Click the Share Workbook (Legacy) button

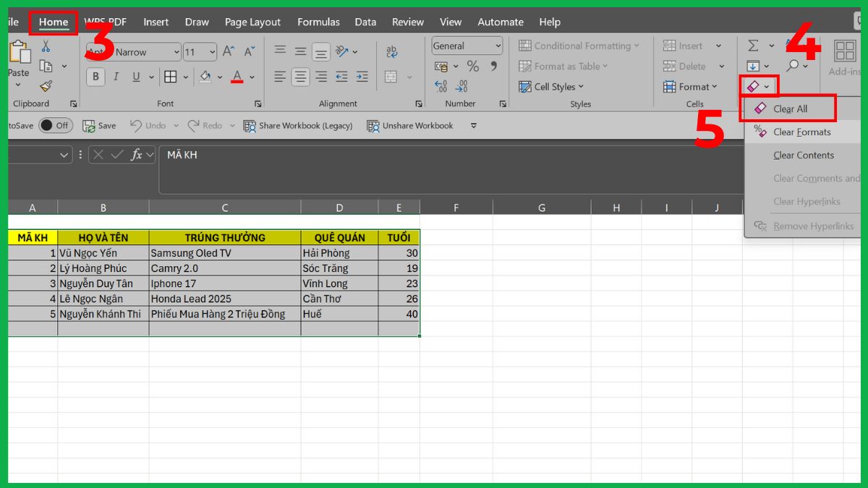298,125
